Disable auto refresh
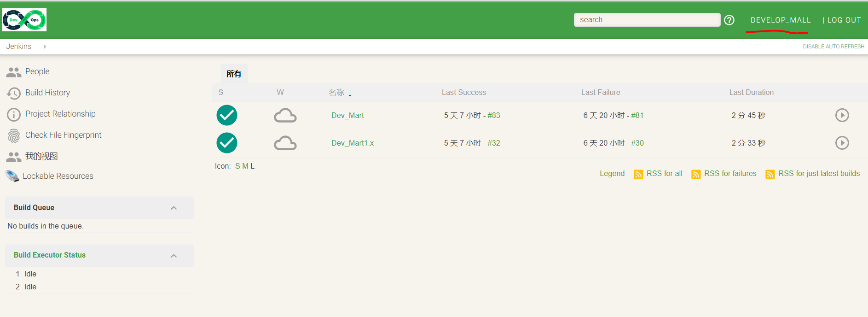868x317 pixels. point(833,47)
